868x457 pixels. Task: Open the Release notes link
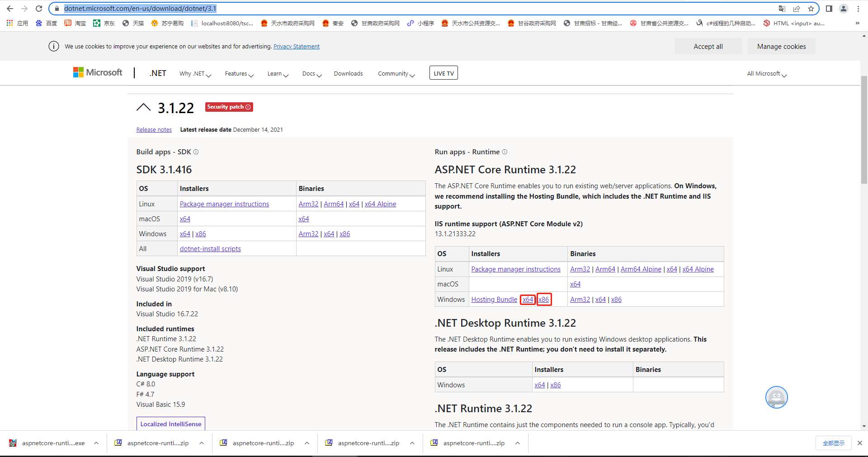[x=154, y=129]
